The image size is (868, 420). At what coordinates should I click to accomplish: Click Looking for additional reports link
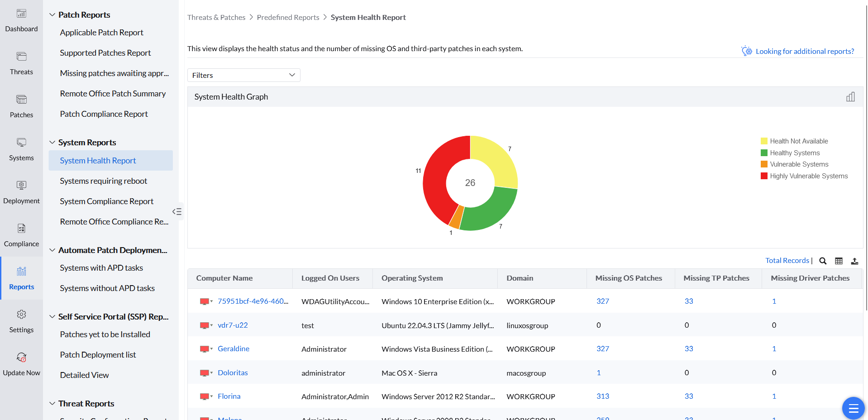[804, 52]
